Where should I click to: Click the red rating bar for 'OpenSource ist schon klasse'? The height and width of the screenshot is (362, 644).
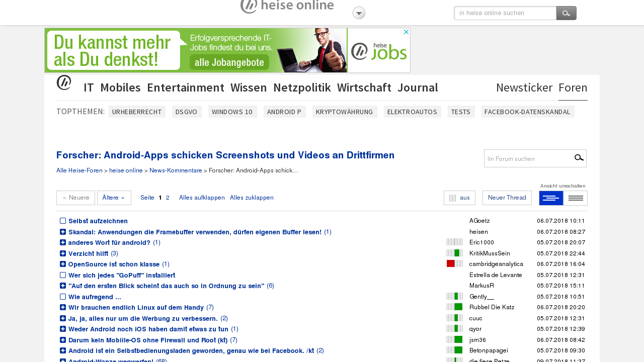tap(454, 263)
